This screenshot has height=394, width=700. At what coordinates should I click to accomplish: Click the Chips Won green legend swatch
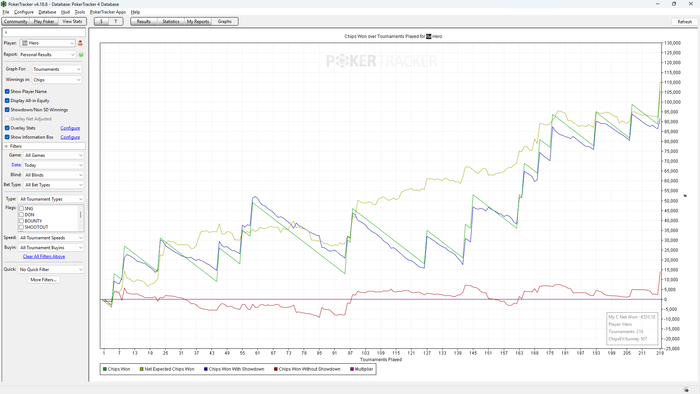(x=105, y=369)
